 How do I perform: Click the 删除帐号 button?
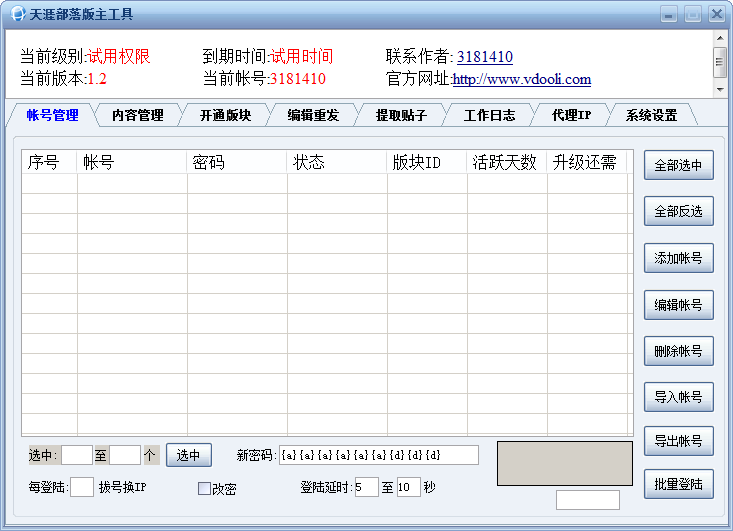click(x=679, y=351)
